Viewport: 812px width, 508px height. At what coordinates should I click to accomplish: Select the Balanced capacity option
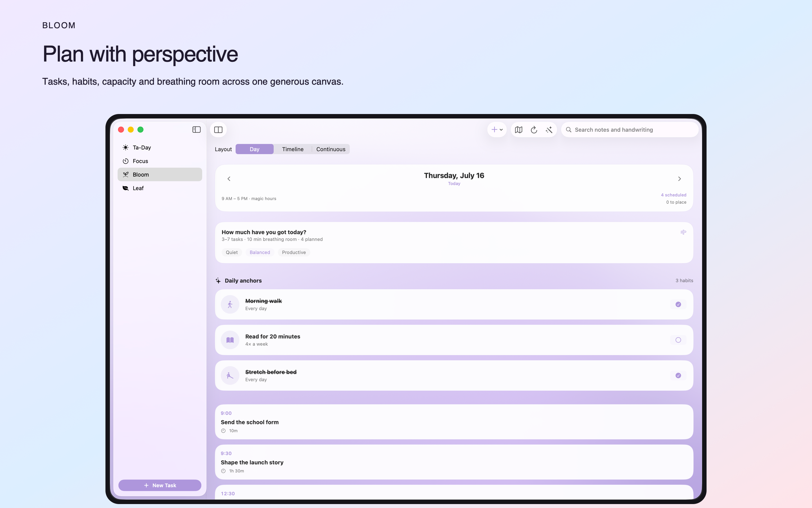click(x=260, y=252)
